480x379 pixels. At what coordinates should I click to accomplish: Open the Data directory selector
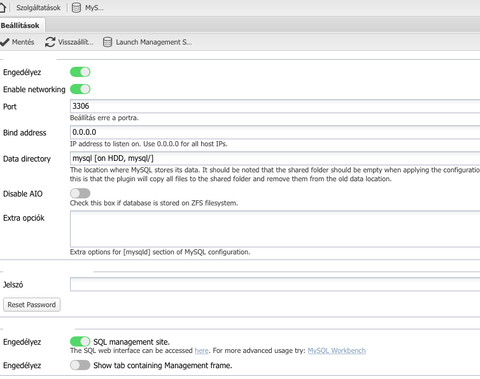point(275,158)
